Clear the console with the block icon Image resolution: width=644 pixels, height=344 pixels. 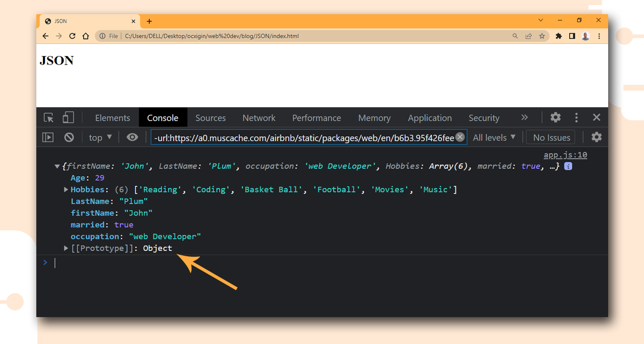pos(69,137)
